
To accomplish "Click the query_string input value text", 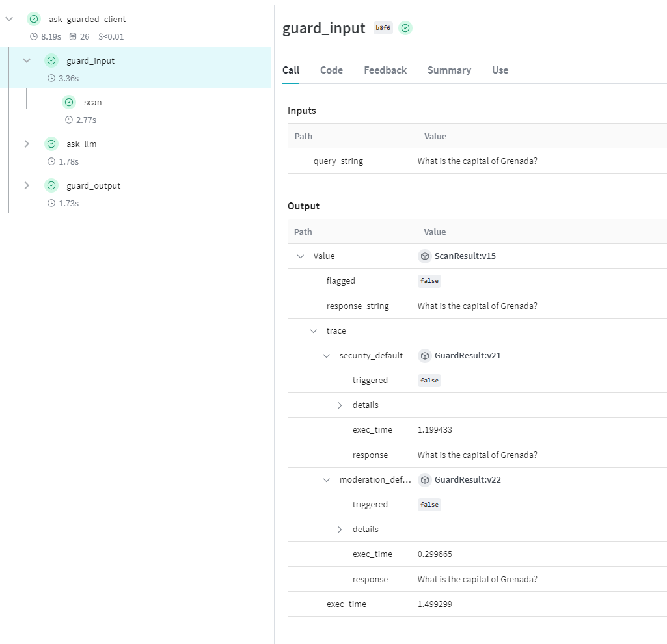I will (x=477, y=161).
